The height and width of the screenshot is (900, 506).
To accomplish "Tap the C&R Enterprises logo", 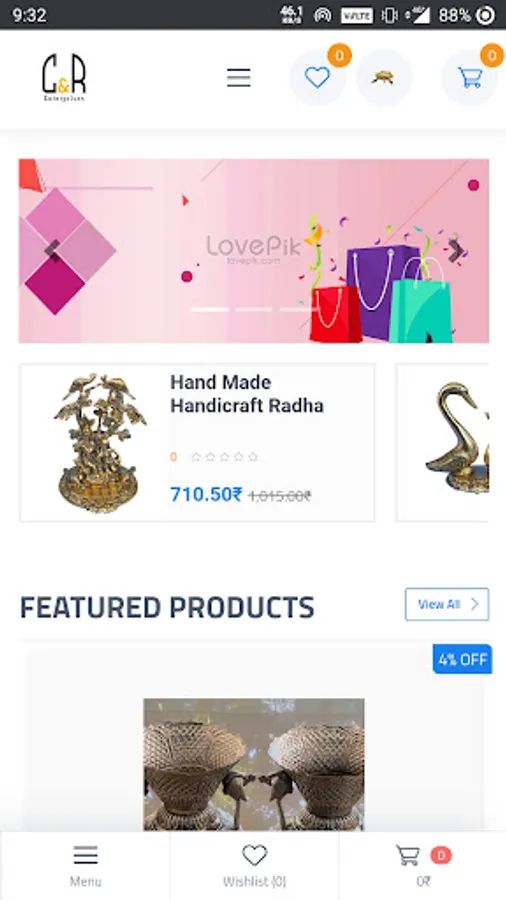I will click(x=64, y=77).
